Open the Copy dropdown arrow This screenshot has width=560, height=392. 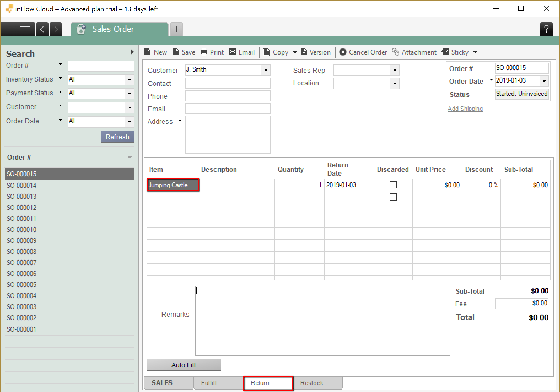click(295, 52)
